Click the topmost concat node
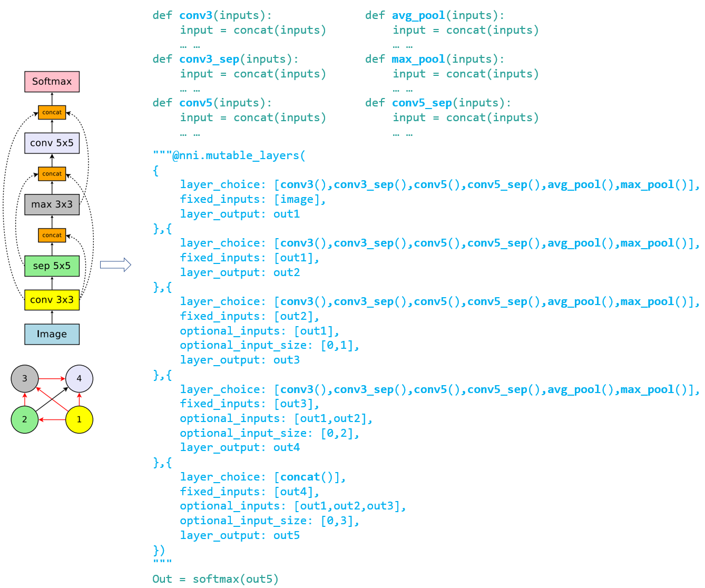This screenshot has width=705, height=588. 52,112
